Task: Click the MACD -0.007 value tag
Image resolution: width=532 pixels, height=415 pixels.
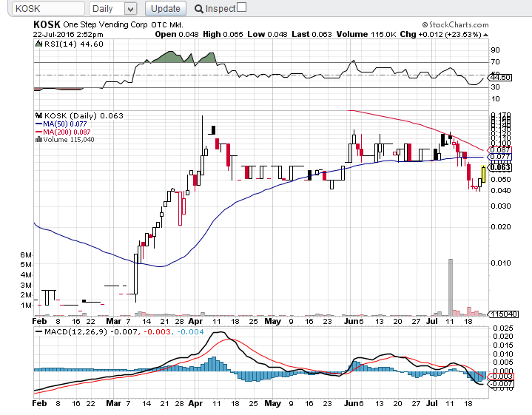Action: 500,383
